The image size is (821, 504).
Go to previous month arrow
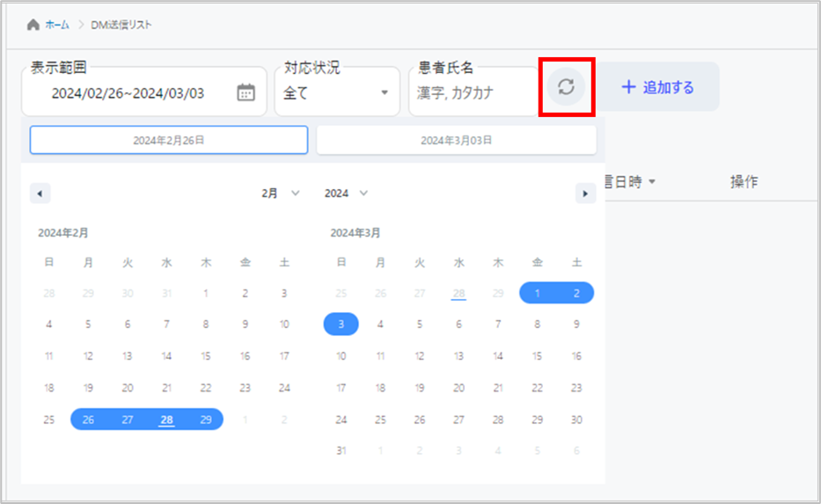coord(40,194)
